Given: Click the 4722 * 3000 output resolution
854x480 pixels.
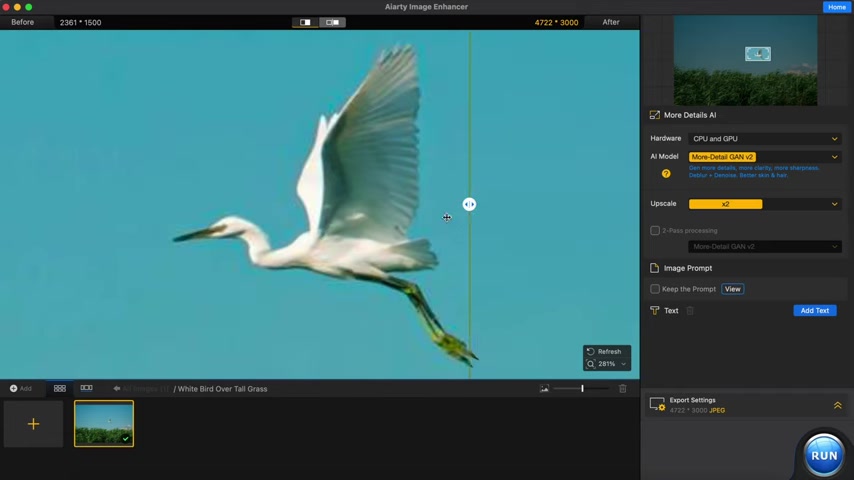Looking at the screenshot, I should (x=556, y=22).
